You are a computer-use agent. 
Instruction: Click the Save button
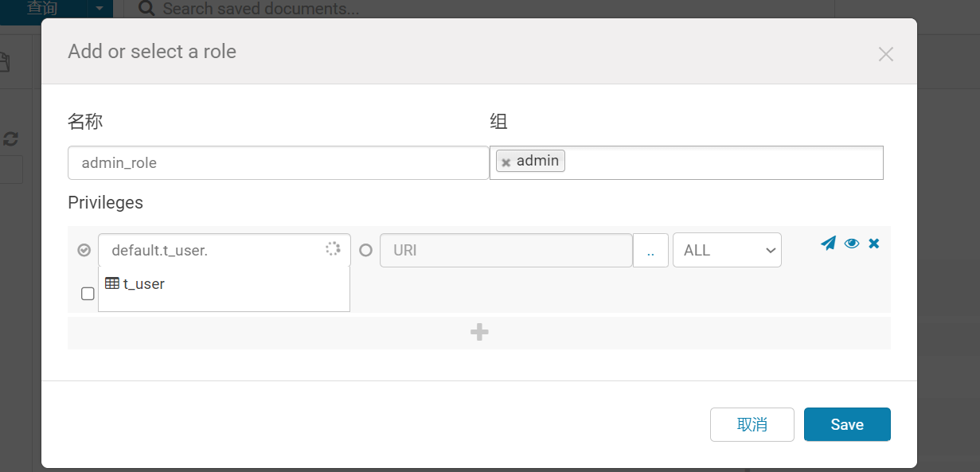(x=847, y=424)
